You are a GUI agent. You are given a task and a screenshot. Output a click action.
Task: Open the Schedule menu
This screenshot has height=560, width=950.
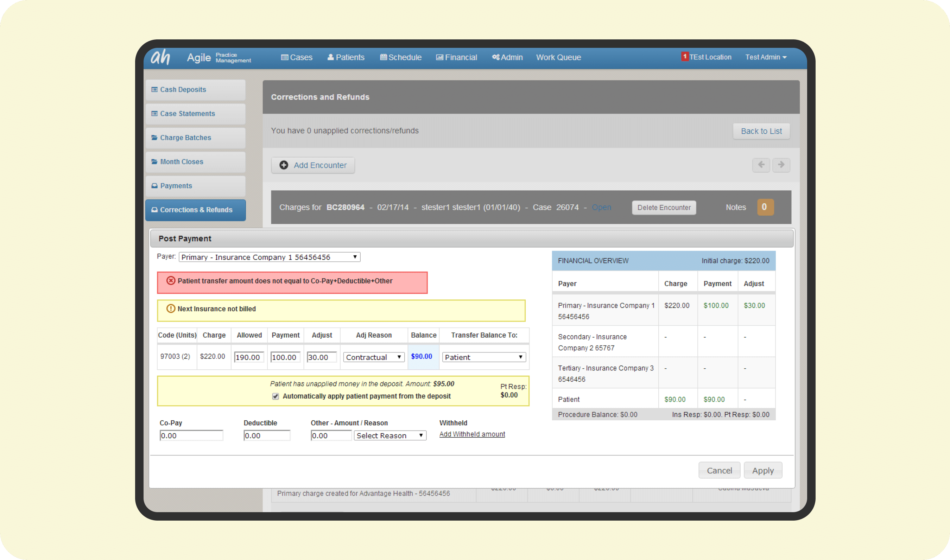coord(400,57)
